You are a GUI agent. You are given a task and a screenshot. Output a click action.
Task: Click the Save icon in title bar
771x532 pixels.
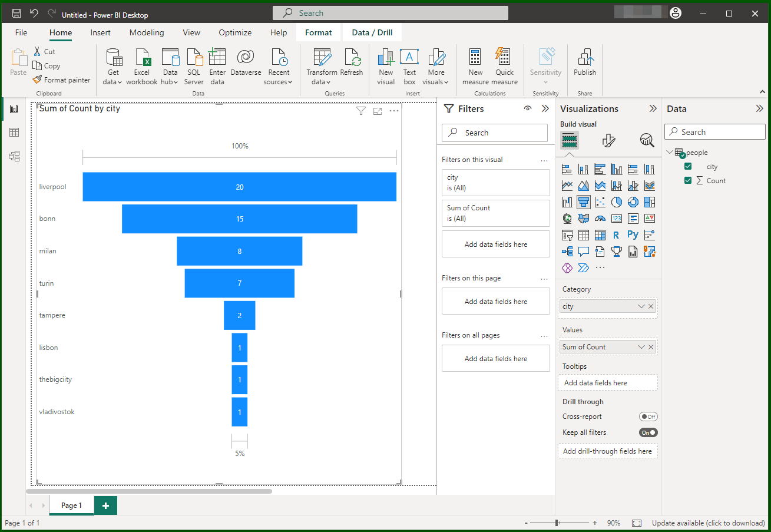tap(16, 14)
